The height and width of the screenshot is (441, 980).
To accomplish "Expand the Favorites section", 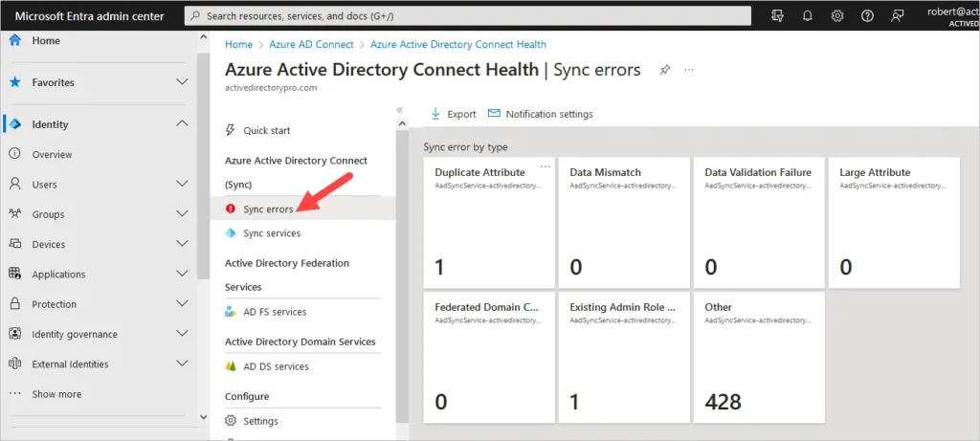I will coord(182,82).
